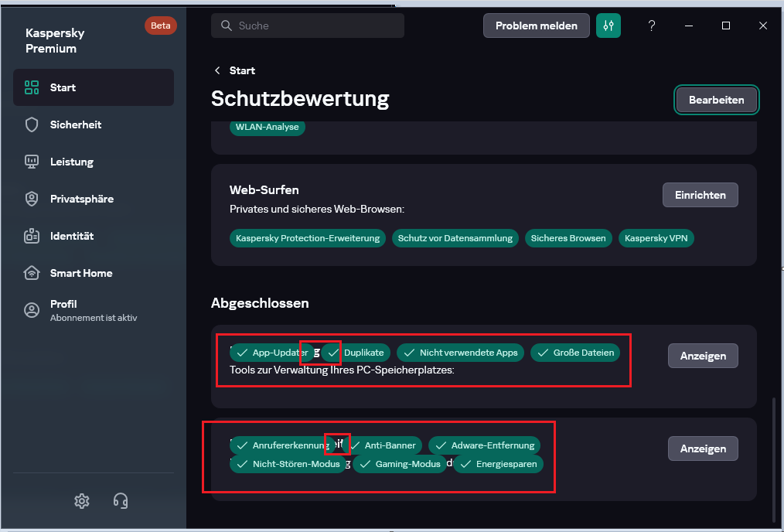Open help with the question mark icon
784x532 pixels.
(x=651, y=26)
